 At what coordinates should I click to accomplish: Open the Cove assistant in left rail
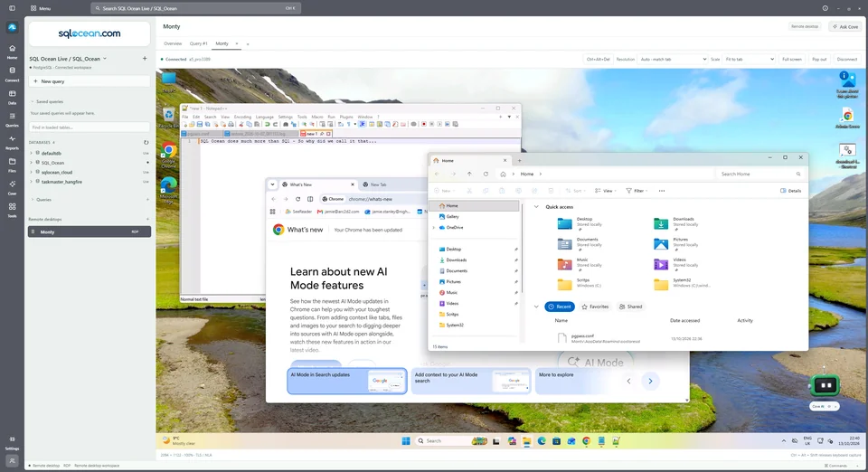point(12,187)
